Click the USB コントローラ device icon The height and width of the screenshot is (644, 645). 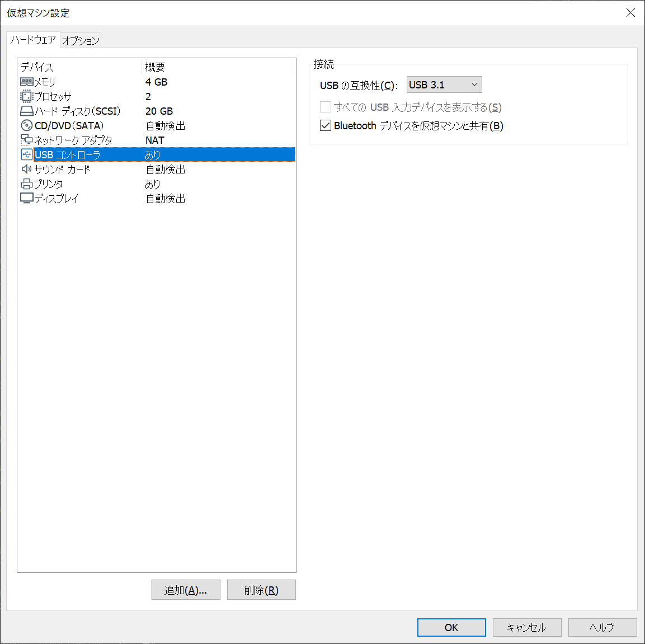(x=27, y=154)
